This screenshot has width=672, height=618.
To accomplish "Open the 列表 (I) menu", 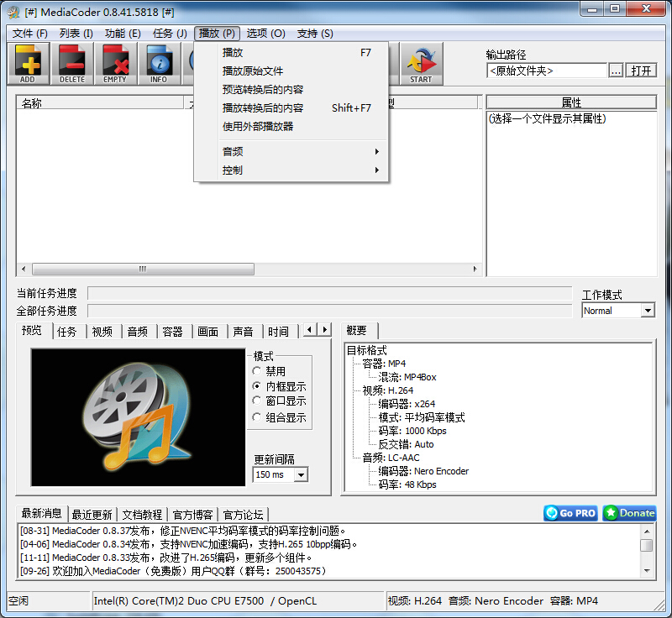I will pyautogui.click(x=76, y=34).
